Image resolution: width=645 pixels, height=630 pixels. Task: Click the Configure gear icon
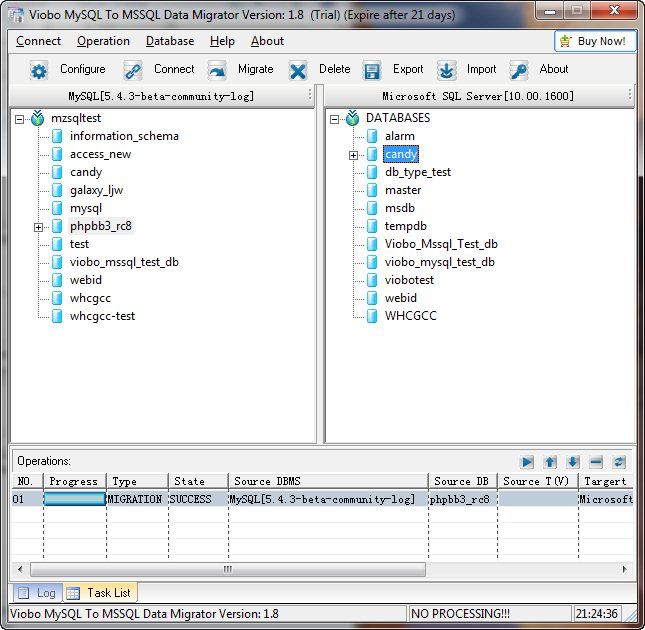pos(39,71)
